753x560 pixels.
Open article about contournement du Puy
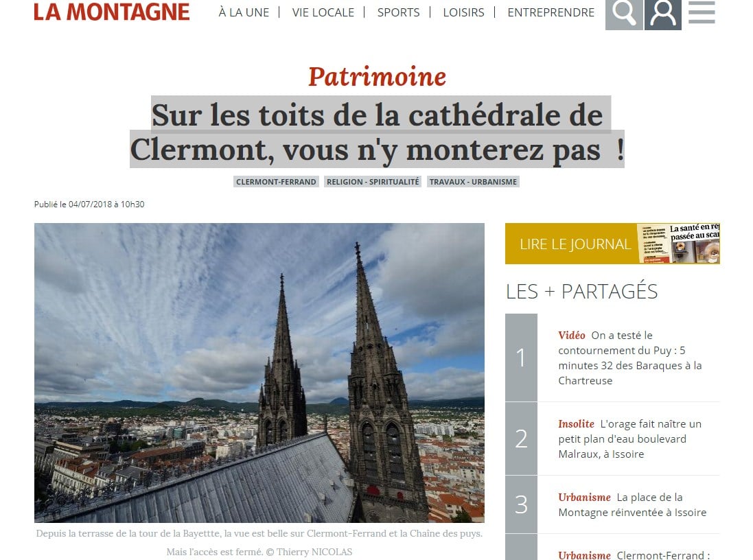coord(629,358)
